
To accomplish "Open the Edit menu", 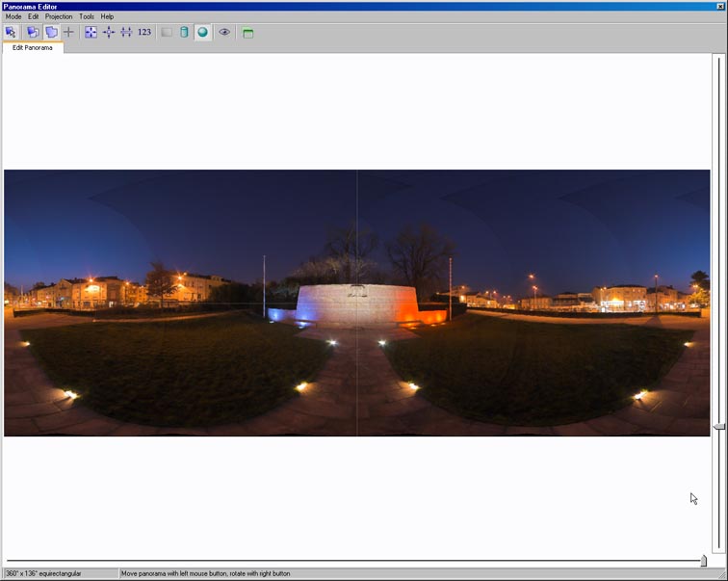I will click(x=34, y=16).
